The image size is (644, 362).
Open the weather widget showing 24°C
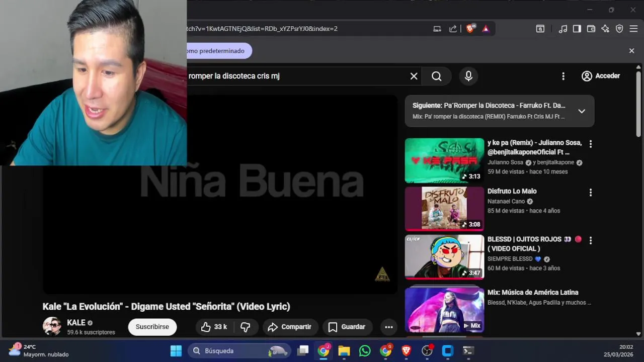39,350
